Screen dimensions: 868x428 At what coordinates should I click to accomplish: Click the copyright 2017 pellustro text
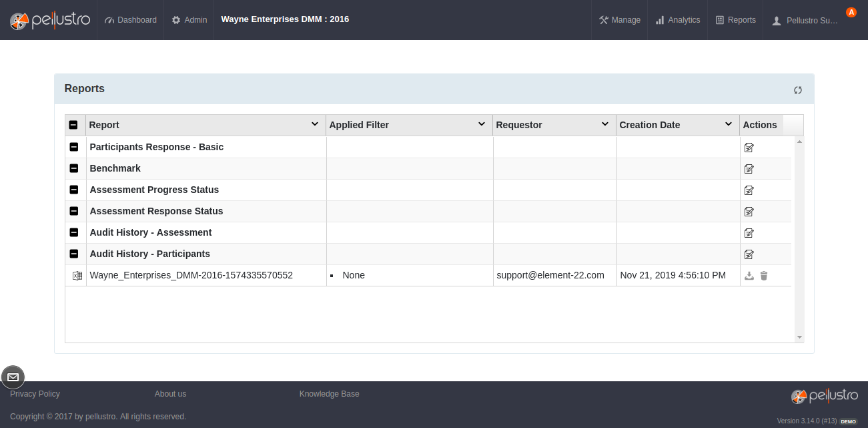click(98, 417)
